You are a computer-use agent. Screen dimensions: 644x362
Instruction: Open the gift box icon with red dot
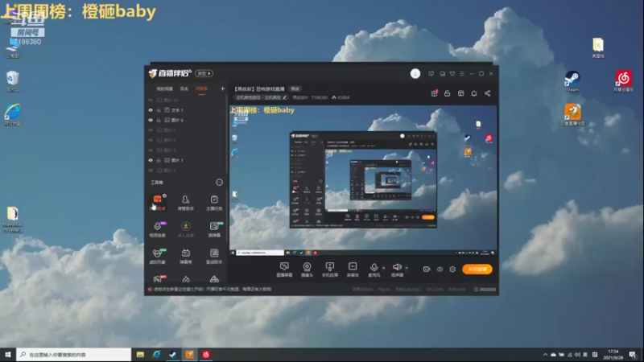(434, 93)
